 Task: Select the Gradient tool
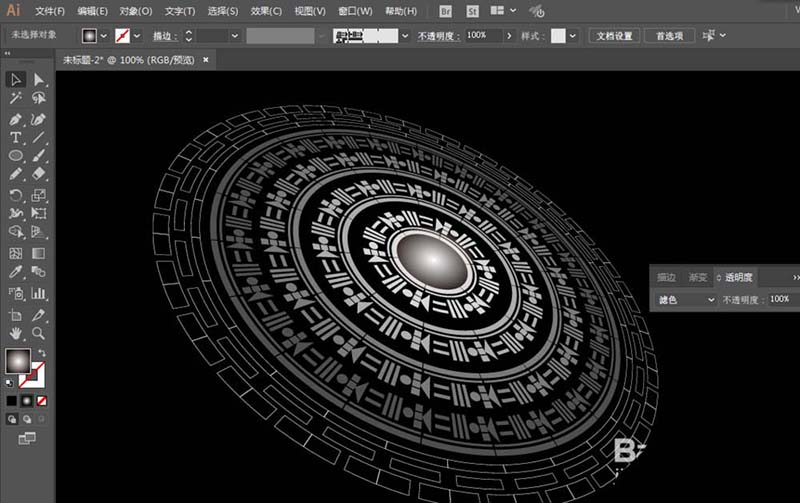point(39,253)
